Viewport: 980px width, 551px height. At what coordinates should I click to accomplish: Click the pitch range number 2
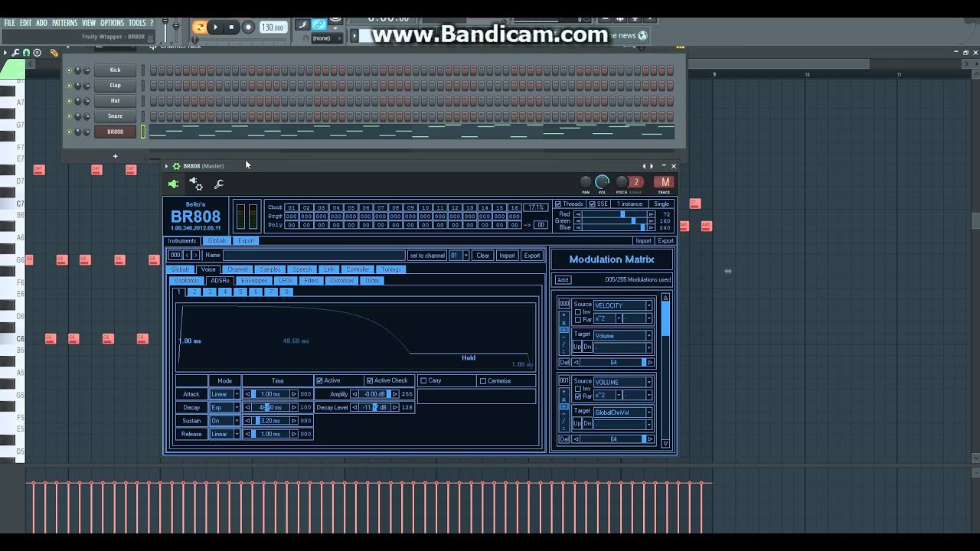click(x=635, y=182)
